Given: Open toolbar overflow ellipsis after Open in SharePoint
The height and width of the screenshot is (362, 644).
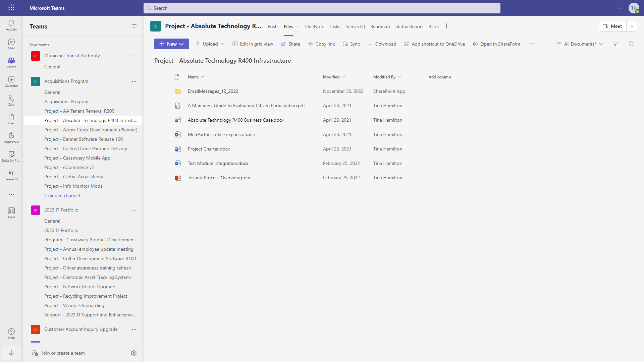Looking at the screenshot, I should tap(533, 44).
